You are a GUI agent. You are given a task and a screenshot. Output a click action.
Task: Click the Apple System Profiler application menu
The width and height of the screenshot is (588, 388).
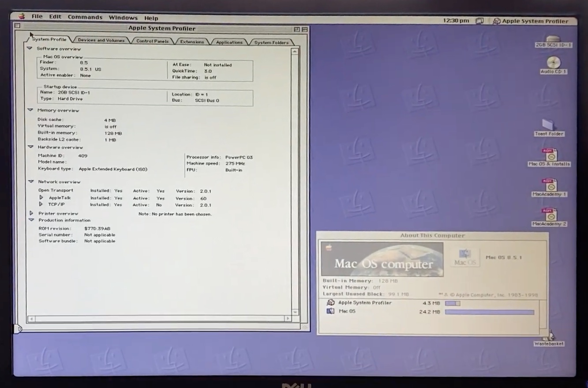tap(530, 21)
